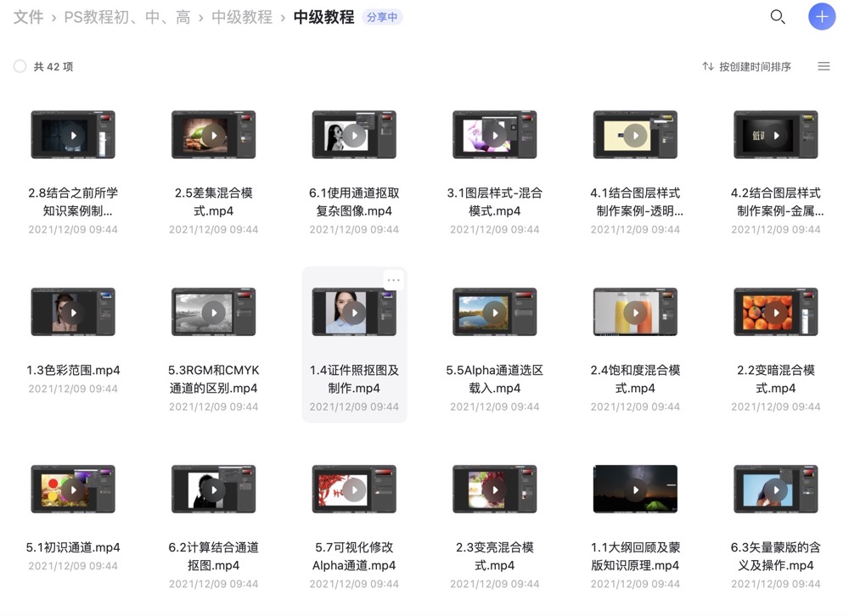This screenshot has height=616, width=849.
Task: Play the 2.5差集混合模式.mp4 video
Action: coord(214,135)
